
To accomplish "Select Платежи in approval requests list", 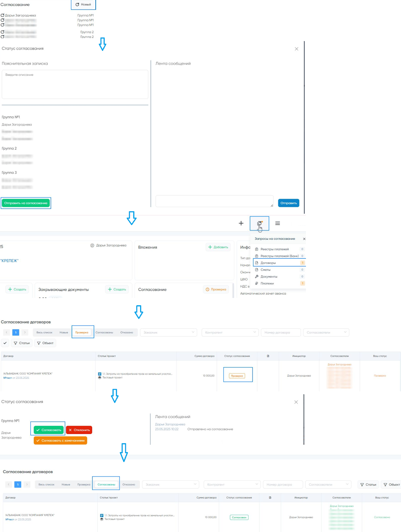I will (x=267, y=284).
